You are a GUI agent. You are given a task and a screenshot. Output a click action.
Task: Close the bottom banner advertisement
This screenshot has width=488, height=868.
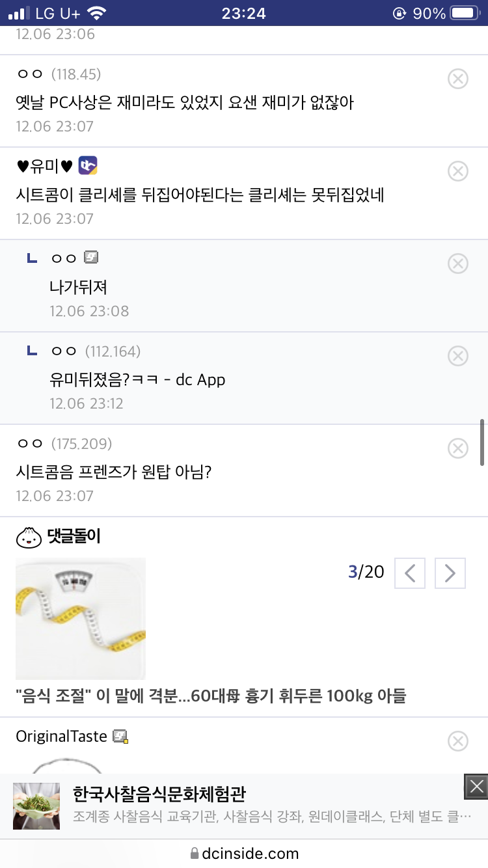pyautogui.click(x=477, y=786)
